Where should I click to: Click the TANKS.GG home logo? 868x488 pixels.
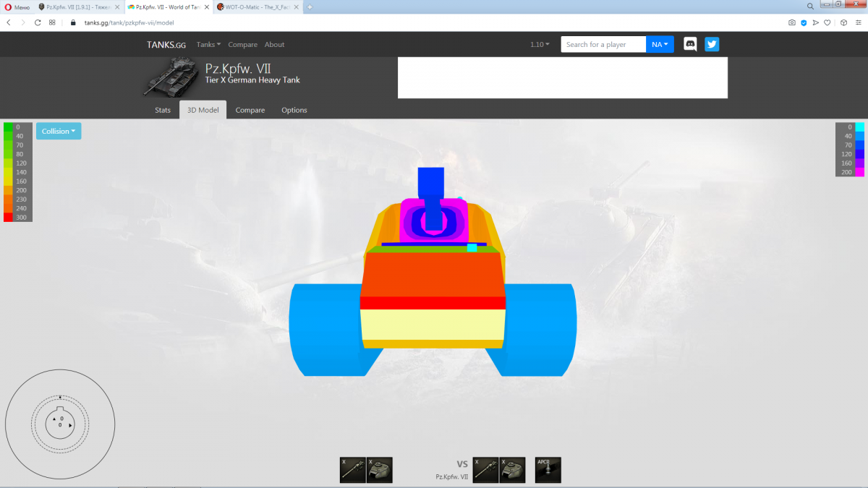coord(166,44)
